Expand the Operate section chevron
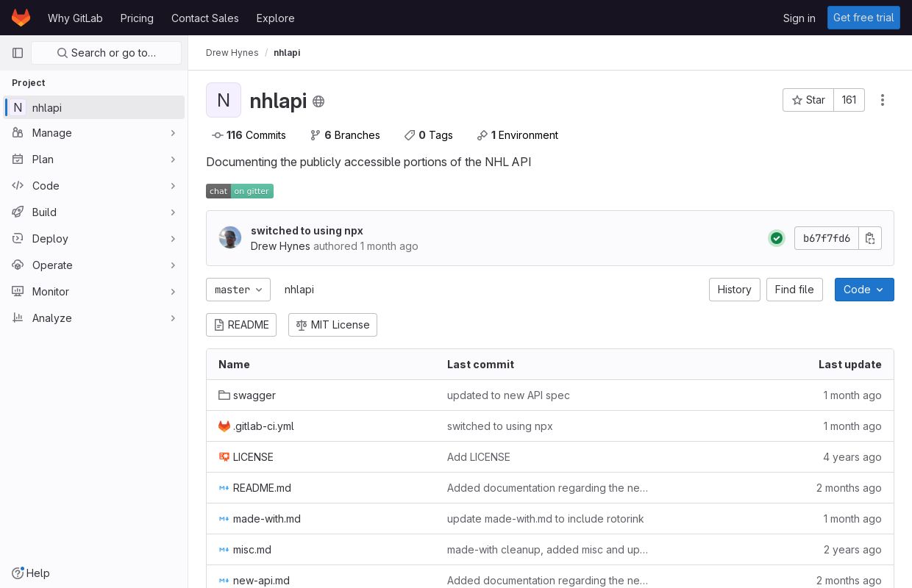 173,265
